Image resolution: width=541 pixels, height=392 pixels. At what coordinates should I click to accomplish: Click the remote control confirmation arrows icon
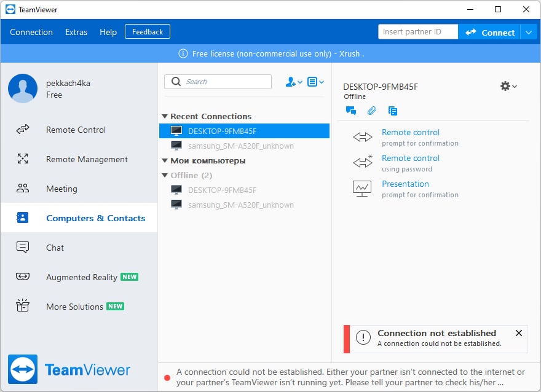pyautogui.click(x=363, y=137)
